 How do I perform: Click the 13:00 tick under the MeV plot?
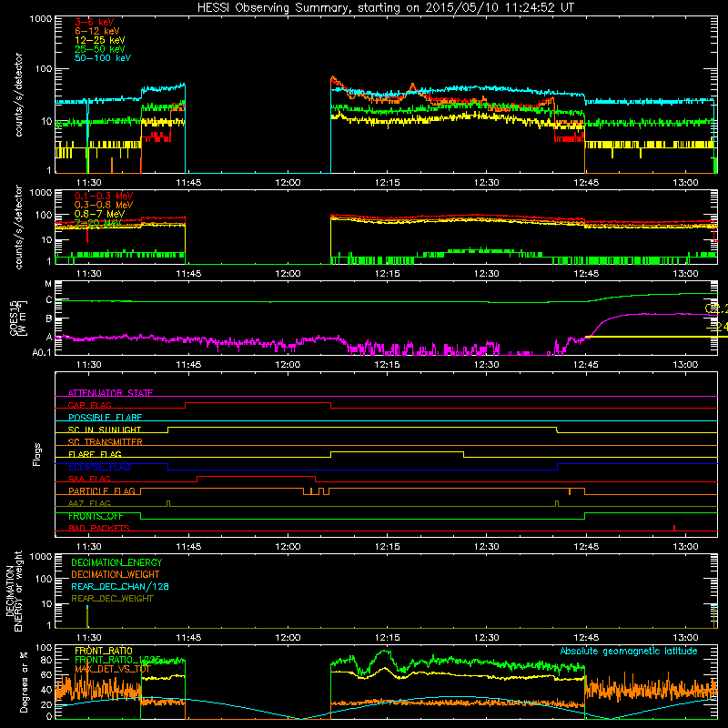pos(685,273)
